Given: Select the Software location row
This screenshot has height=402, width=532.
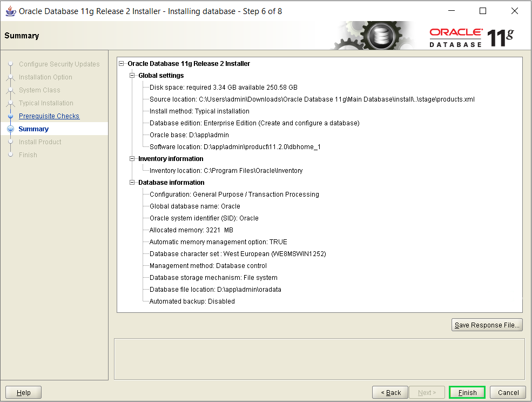Looking at the screenshot, I should click(235, 146).
